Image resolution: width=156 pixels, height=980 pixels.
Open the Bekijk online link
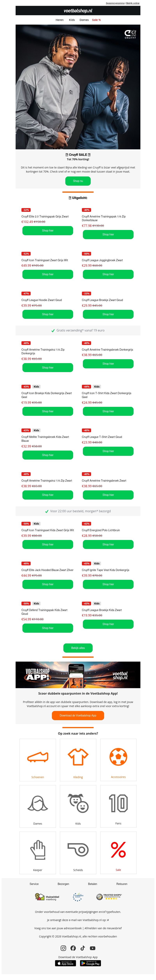coord(133,3)
